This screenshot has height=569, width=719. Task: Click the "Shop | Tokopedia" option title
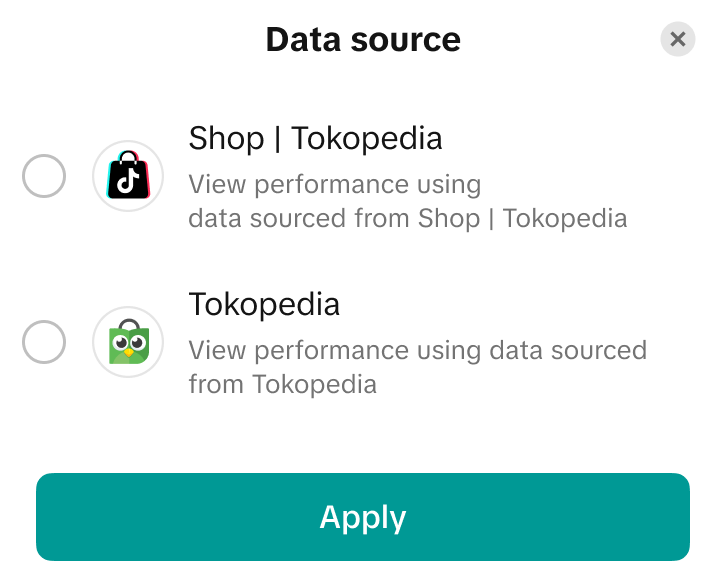pyautogui.click(x=315, y=138)
